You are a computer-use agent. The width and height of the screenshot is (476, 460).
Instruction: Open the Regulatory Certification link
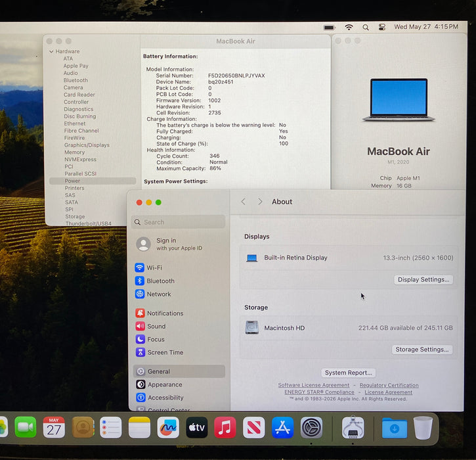pyautogui.click(x=389, y=385)
